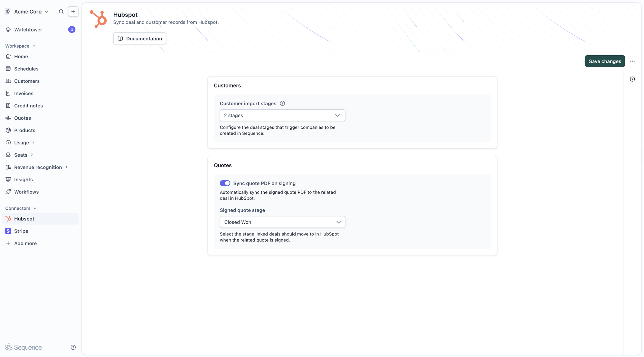The width and height of the screenshot is (644, 357).
Task: Click the Sequence logo at bottom
Action: (x=24, y=347)
